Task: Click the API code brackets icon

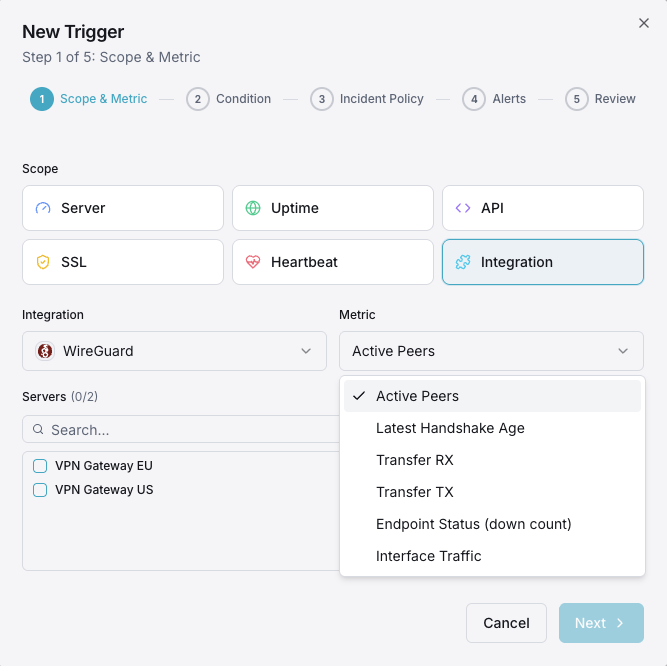Action: [463, 208]
